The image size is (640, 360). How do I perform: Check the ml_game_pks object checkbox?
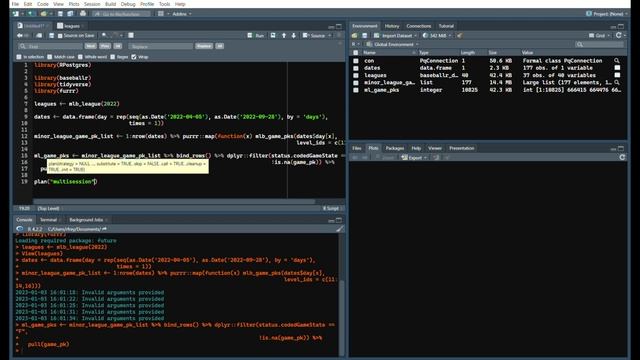(356, 90)
